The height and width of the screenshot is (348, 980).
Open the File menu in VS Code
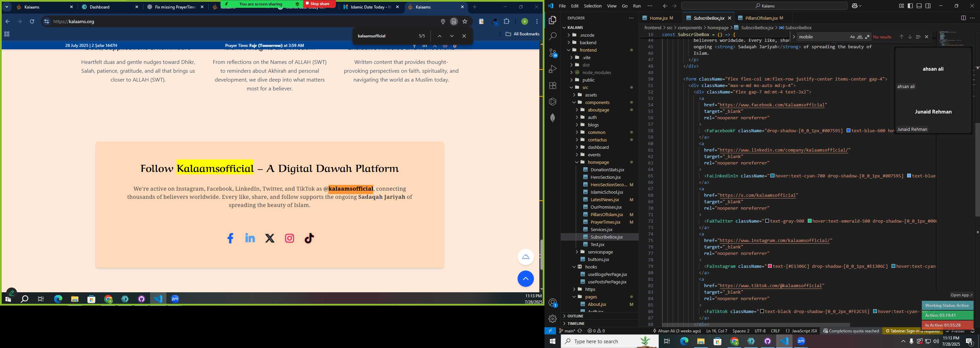[562, 6]
